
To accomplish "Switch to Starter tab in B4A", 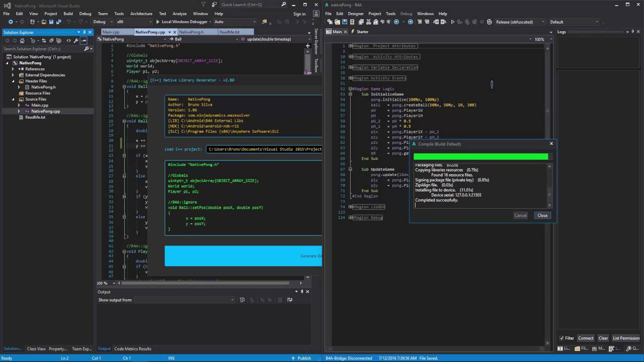I will click(x=359, y=32).
